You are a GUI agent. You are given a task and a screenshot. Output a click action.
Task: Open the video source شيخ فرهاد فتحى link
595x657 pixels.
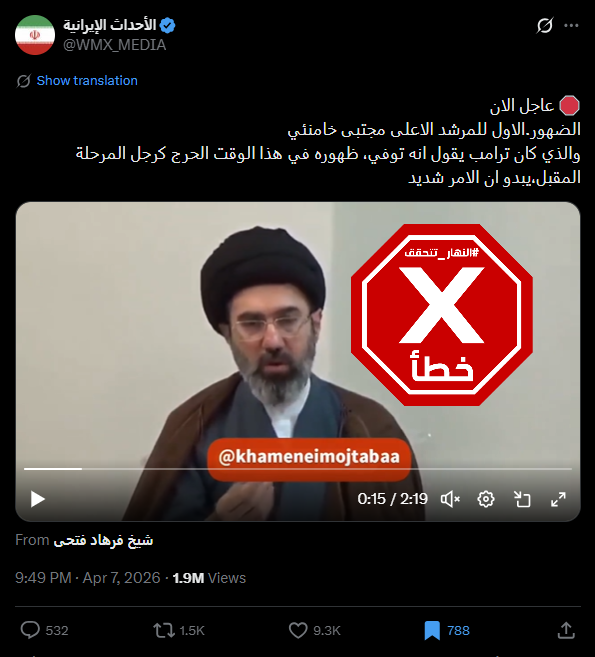point(103,540)
